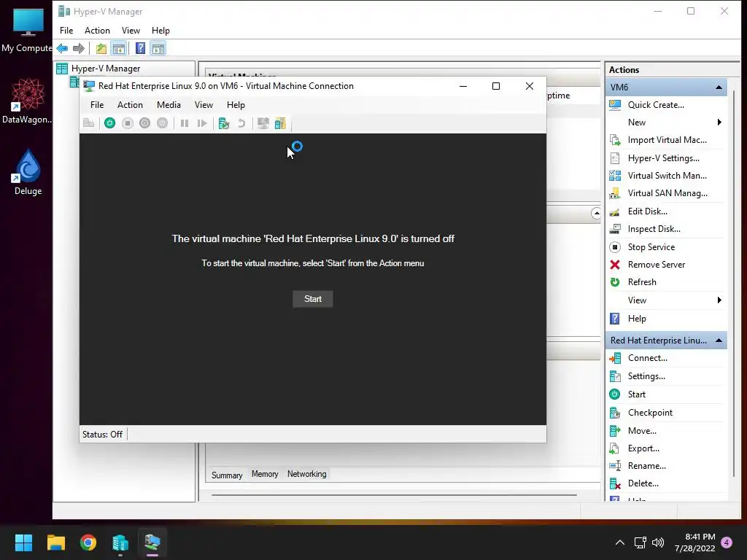The height and width of the screenshot is (560, 747).
Task: Click Checkpoint in Red Hat actions list
Action: click(x=650, y=413)
